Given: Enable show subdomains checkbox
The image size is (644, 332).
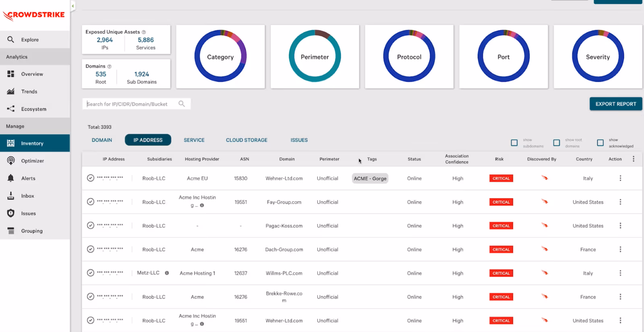Looking at the screenshot, I should 514,143.
